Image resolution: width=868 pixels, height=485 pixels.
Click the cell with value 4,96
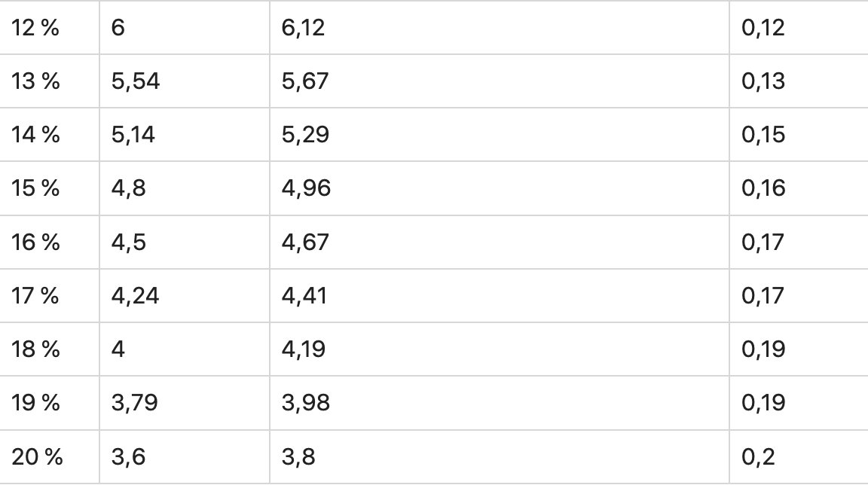tap(305, 188)
